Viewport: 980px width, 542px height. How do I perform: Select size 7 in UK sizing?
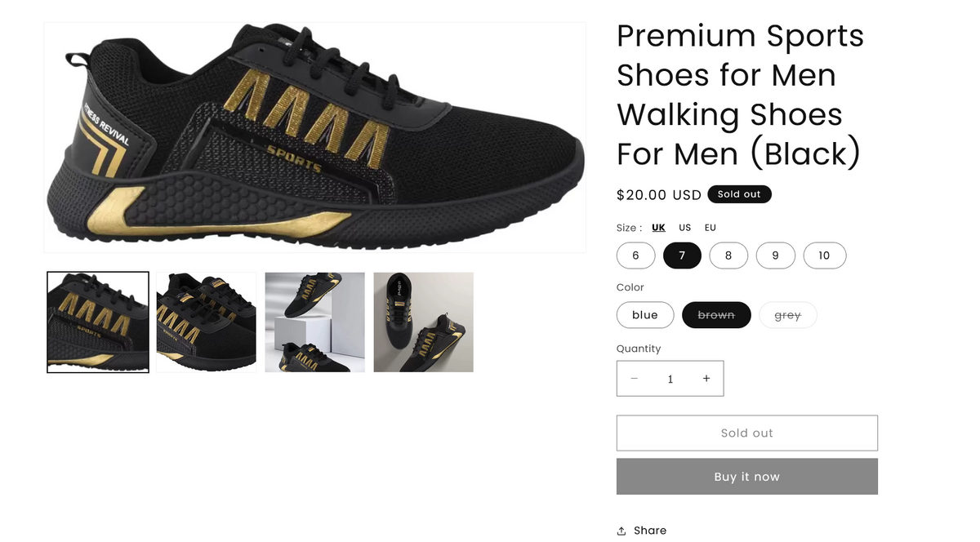(x=682, y=255)
